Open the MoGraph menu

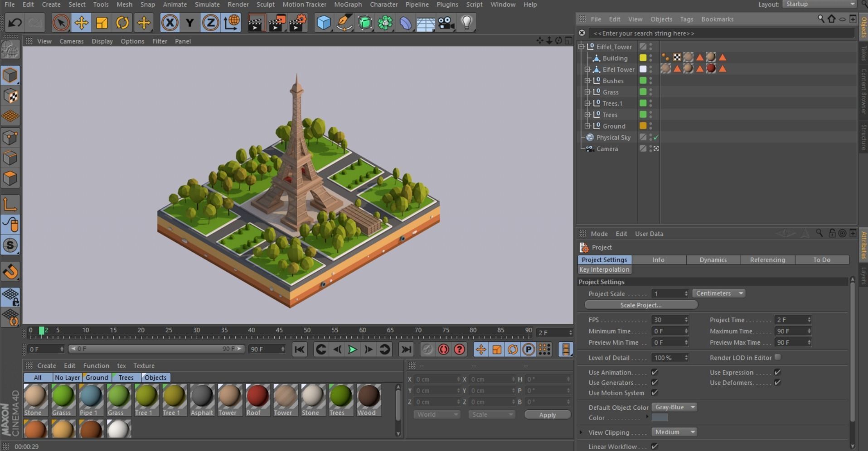point(348,4)
